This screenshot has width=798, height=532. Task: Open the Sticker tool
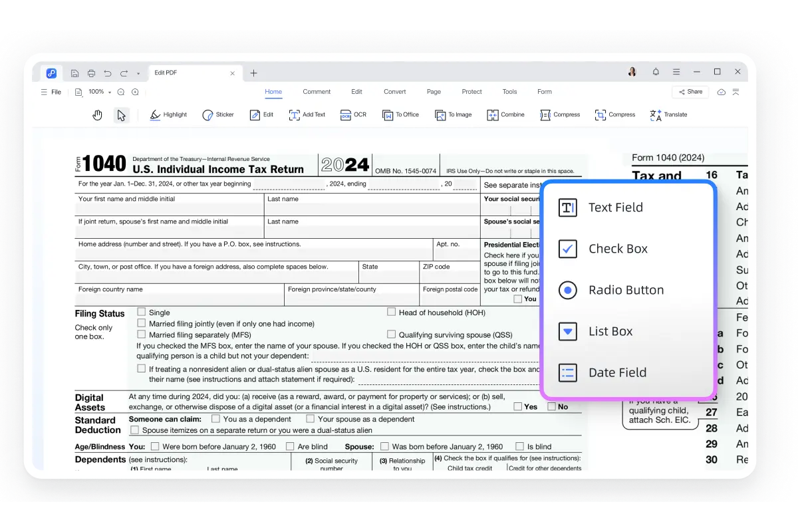217,114
